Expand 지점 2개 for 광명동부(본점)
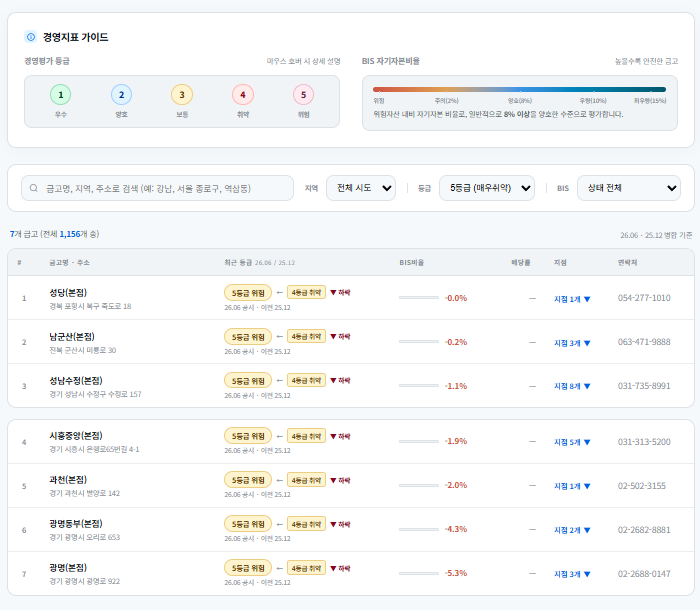 (572, 530)
